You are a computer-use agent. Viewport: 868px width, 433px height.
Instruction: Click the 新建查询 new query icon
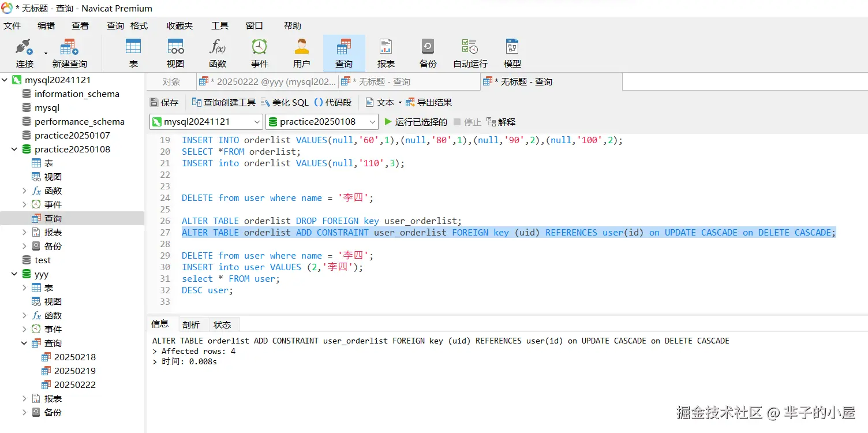pos(69,53)
